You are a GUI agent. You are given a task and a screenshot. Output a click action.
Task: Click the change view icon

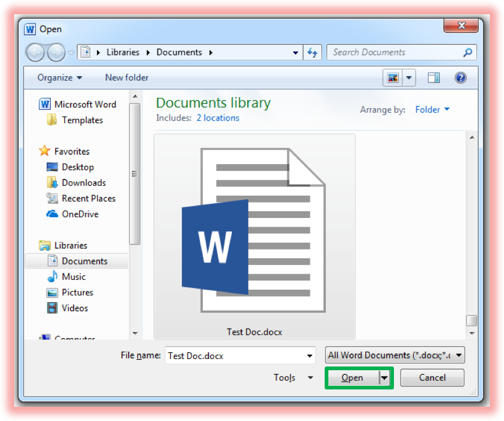pyautogui.click(x=393, y=77)
